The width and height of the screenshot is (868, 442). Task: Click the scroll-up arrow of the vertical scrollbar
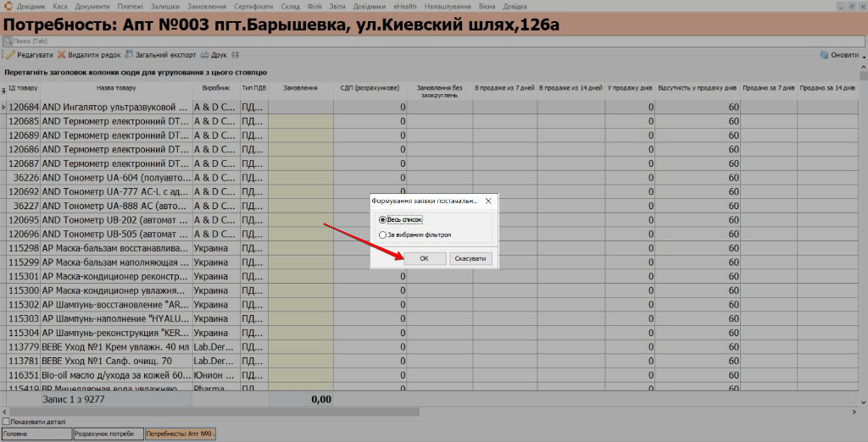pyautogui.click(x=863, y=68)
